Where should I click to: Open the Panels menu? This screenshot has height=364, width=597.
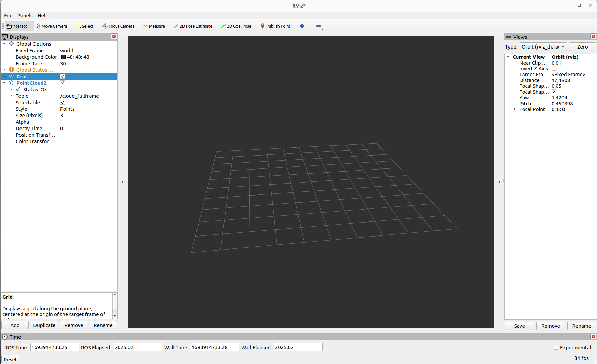tap(25, 16)
